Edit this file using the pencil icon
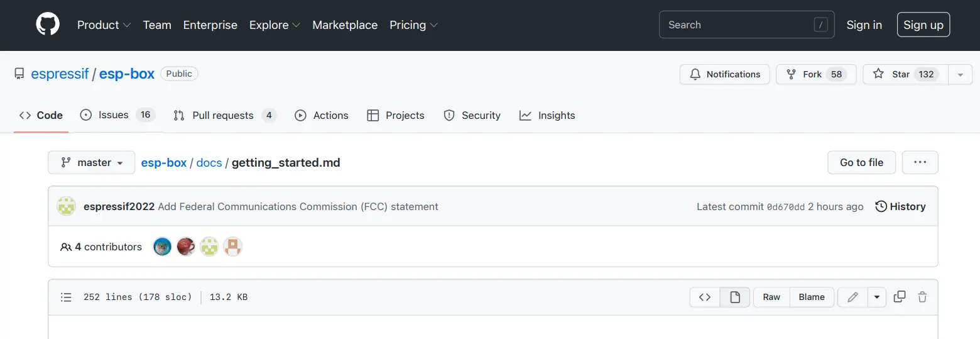The width and height of the screenshot is (980, 339). coord(852,297)
